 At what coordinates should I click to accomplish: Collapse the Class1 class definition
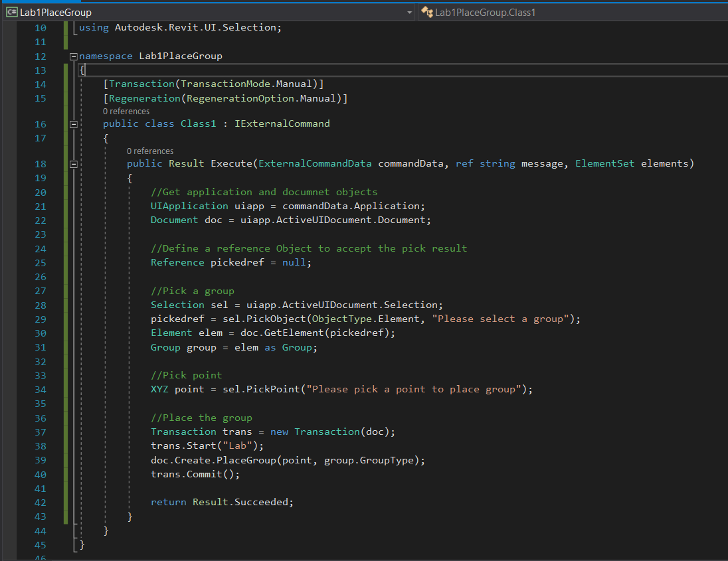click(74, 124)
